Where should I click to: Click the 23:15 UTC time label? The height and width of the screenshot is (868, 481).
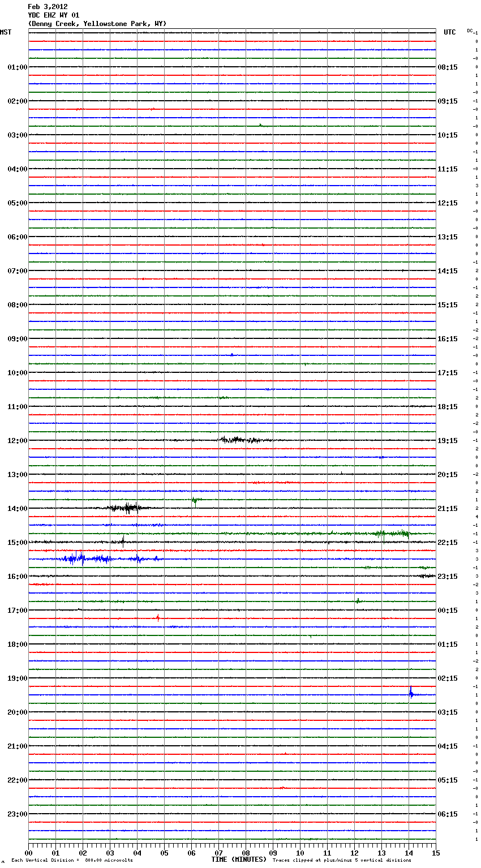[x=448, y=576]
